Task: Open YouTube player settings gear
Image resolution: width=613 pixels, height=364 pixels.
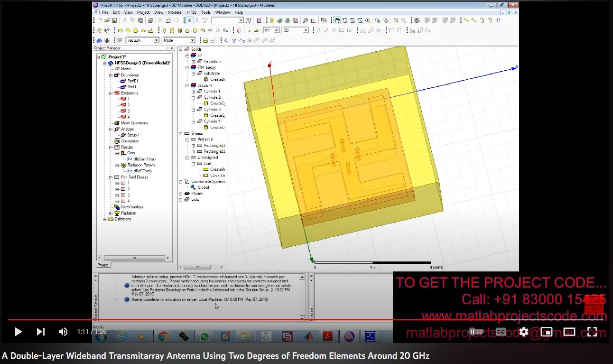Action: point(523,332)
